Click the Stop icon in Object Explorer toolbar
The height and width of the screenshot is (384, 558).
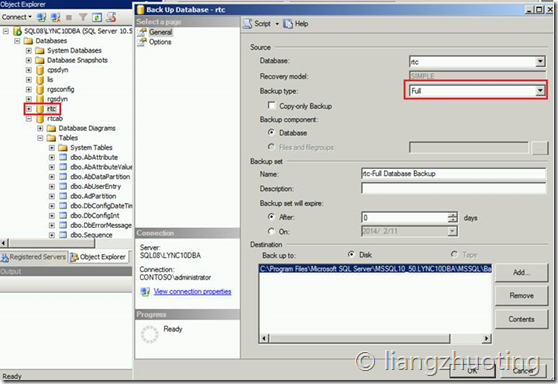[x=69, y=17]
